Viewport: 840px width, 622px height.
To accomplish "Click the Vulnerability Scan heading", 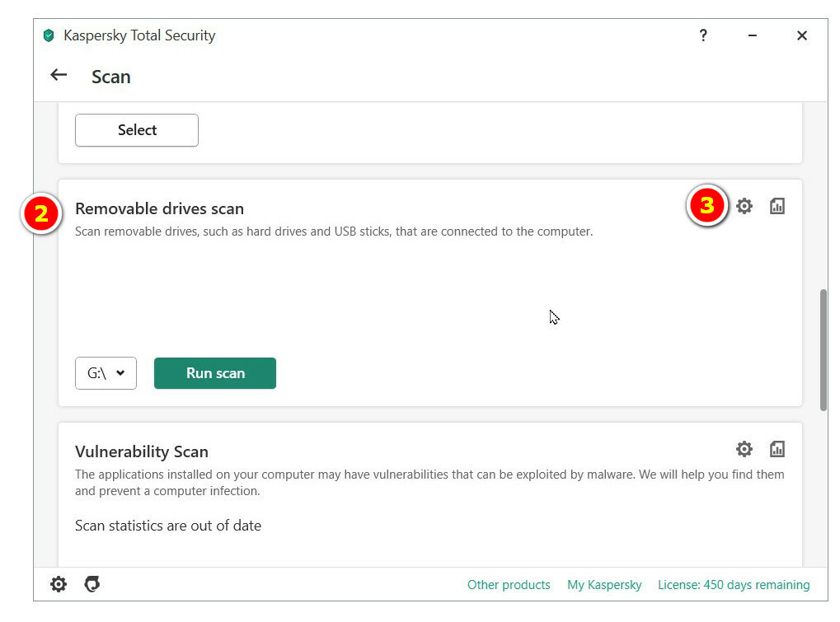I will pyautogui.click(x=141, y=451).
